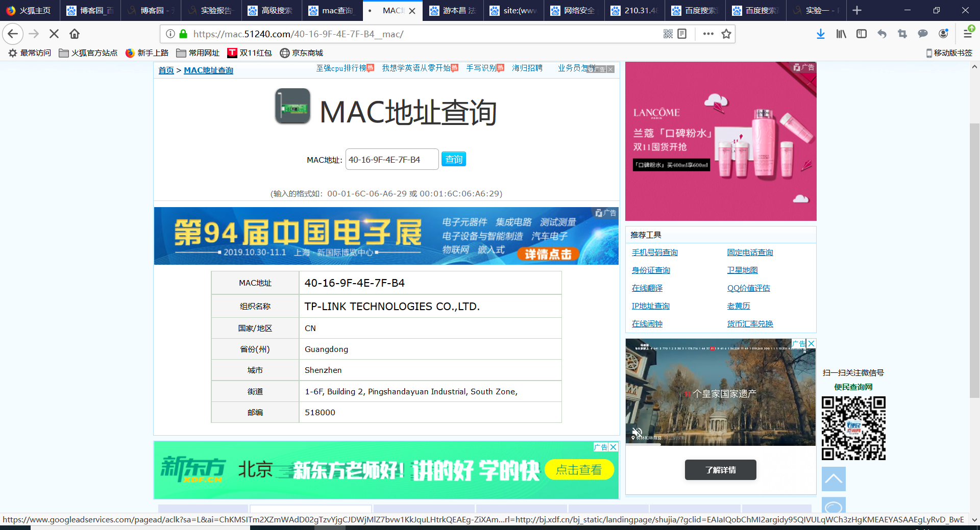The image size is (980, 530).
Task: Open the 常用网址 bookmark folder
Action: [x=198, y=53]
